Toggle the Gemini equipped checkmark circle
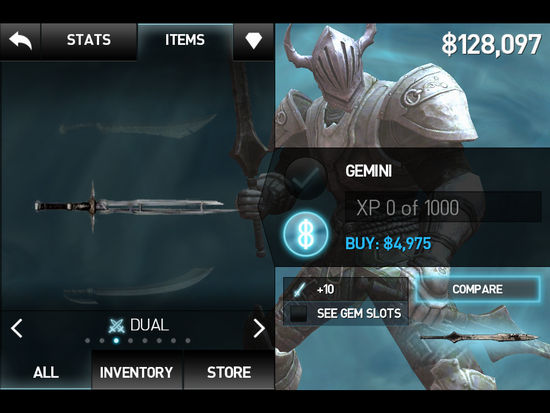The width and height of the screenshot is (550, 413). 306,178
